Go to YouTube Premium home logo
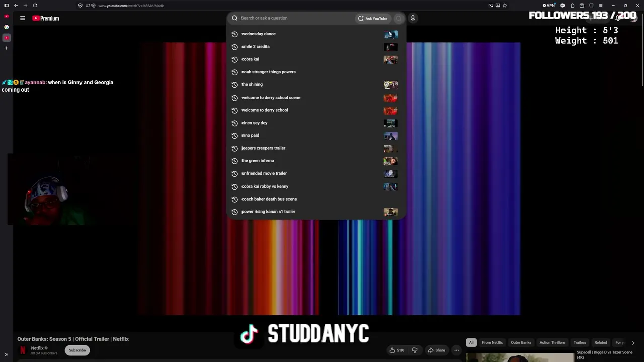The height and width of the screenshot is (362, 644). (46, 18)
